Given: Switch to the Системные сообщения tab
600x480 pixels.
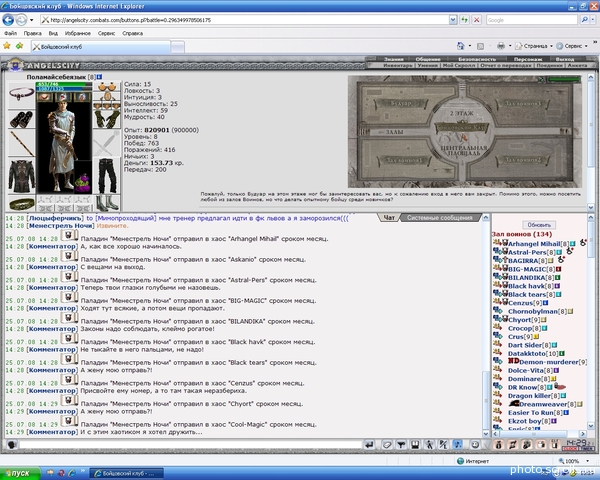Looking at the screenshot, I should 439,218.
